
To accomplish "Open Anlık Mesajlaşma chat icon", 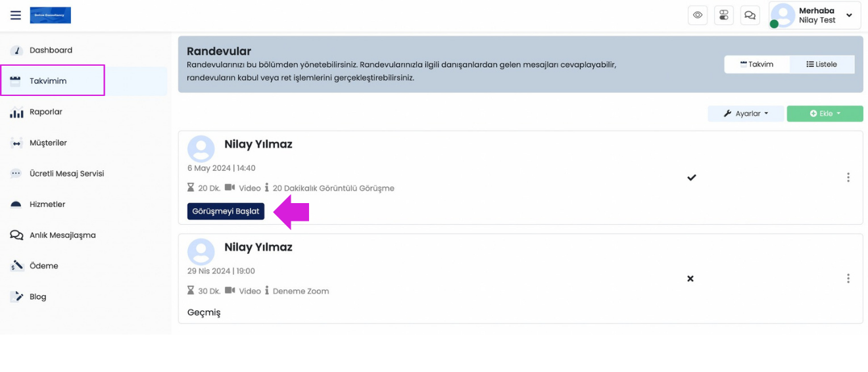I will (16, 235).
